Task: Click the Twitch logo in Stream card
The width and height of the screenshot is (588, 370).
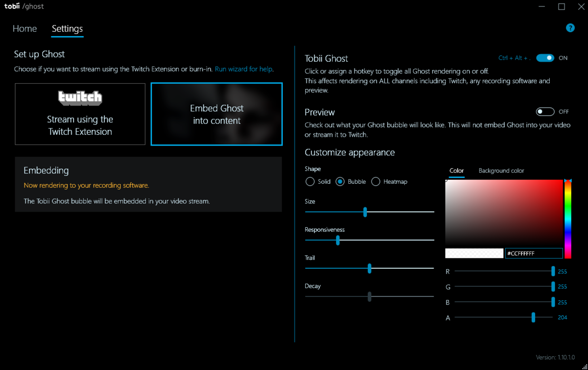Action: pyautogui.click(x=80, y=99)
